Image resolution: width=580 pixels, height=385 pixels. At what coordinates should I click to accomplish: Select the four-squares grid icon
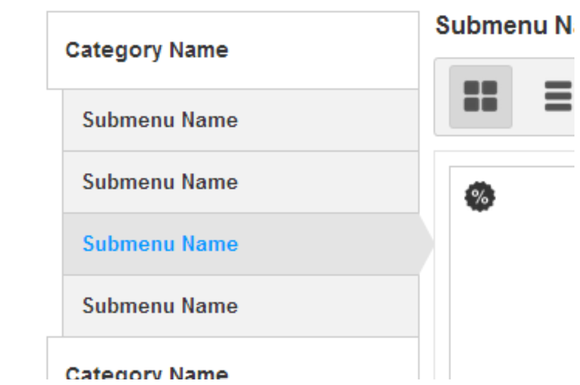click(480, 97)
